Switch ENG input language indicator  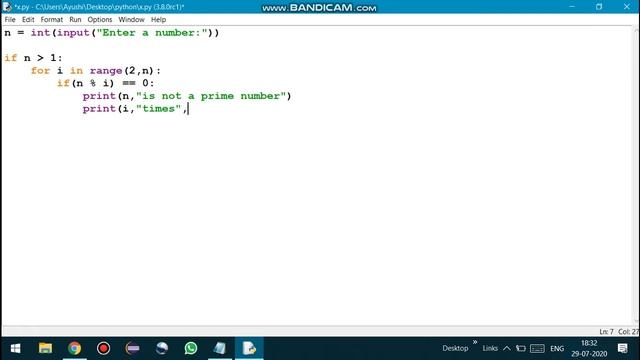click(557, 348)
